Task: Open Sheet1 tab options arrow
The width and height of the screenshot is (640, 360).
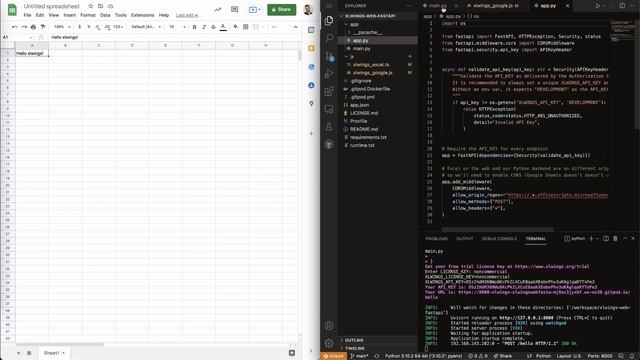Action: coord(63,353)
